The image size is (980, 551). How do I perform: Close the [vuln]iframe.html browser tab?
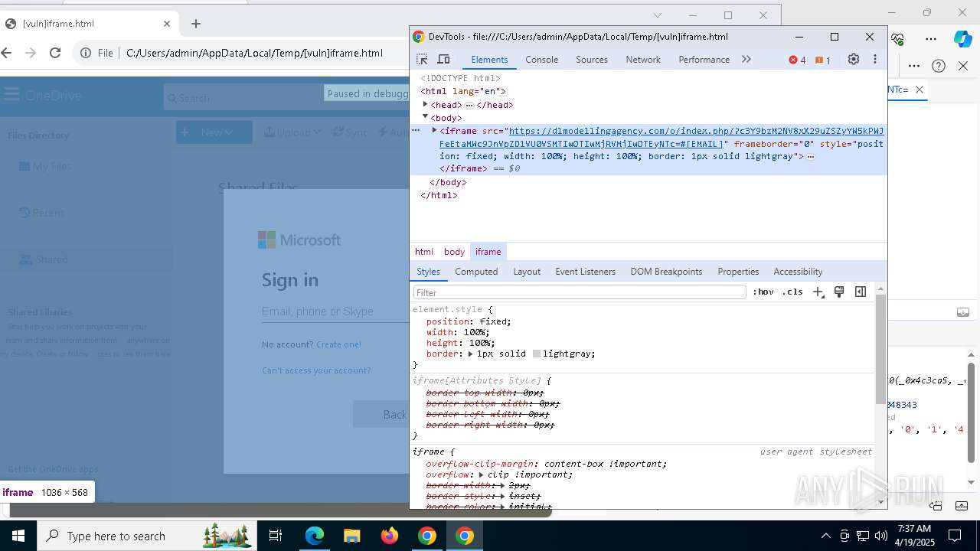pyautogui.click(x=167, y=24)
